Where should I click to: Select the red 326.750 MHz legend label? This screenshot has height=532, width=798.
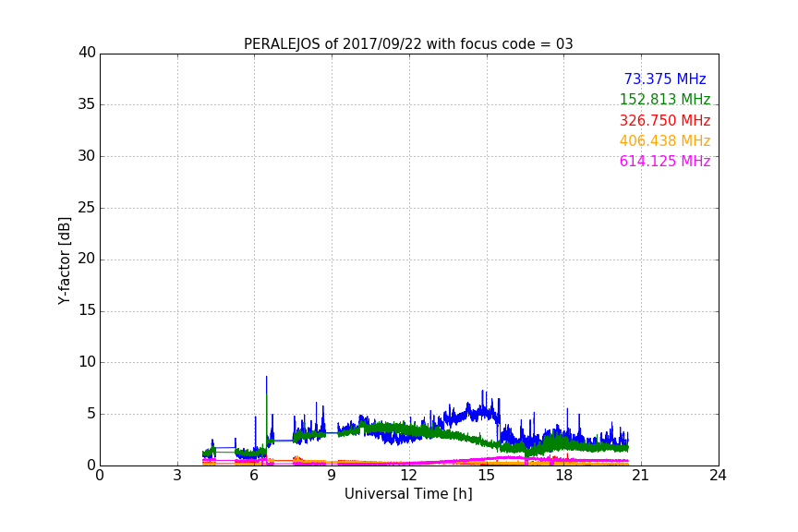(x=665, y=120)
